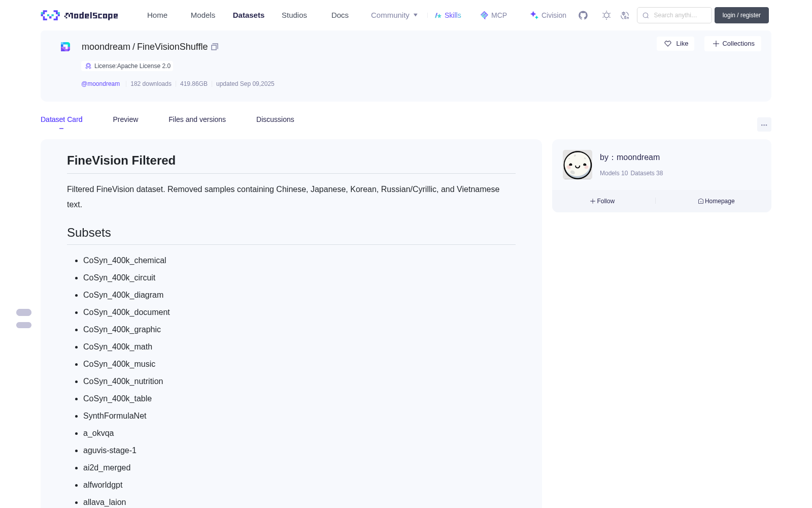Viewport: 812px width, 508px height.
Task: Click the search magnifier icon
Action: pos(646,15)
